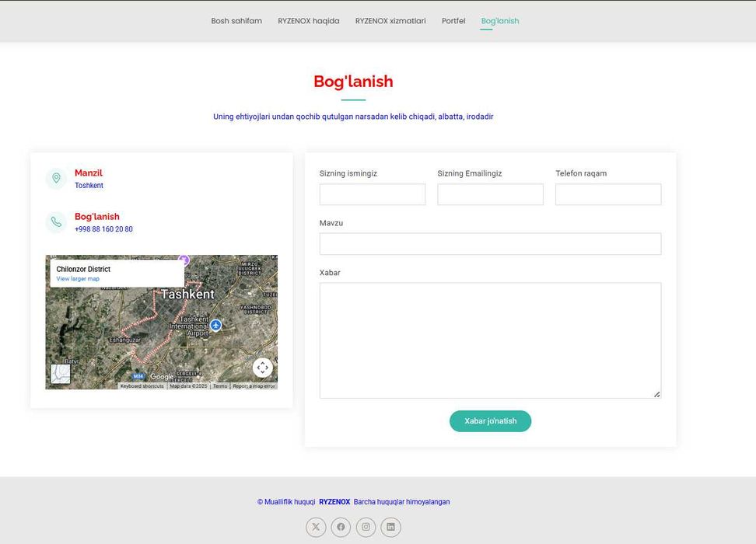Click inside the Xabar message textarea

pyautogui.click(x=490, y=340)
